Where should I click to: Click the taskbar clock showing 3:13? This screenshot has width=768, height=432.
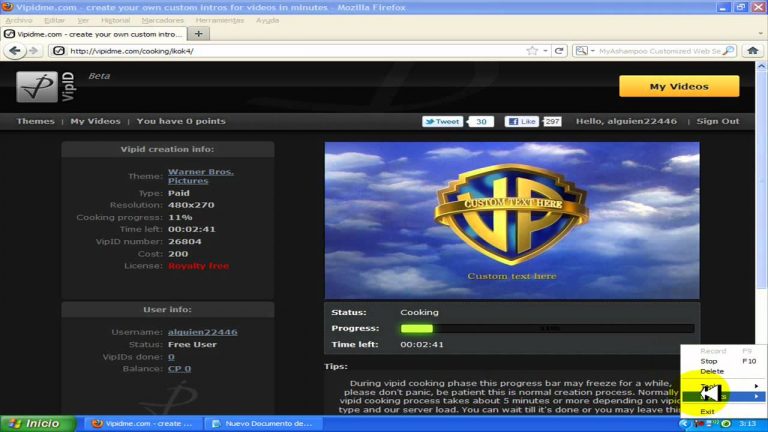(747, 423)
